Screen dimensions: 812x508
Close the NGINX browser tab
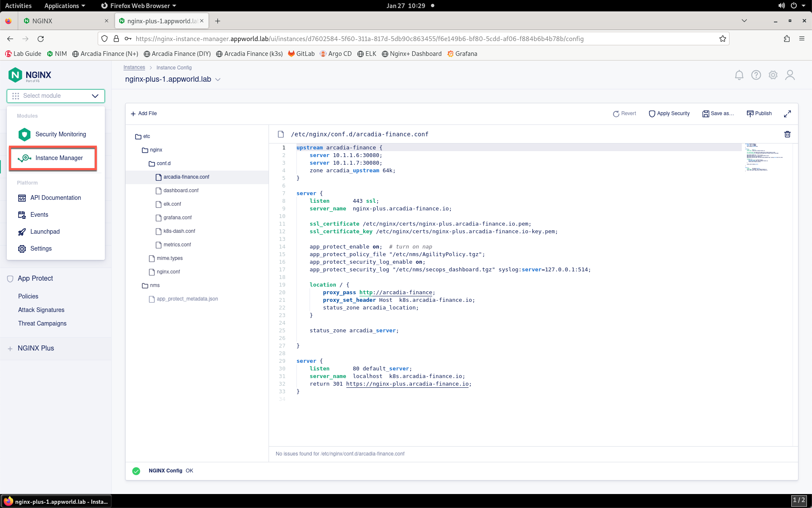coord(106,21)
